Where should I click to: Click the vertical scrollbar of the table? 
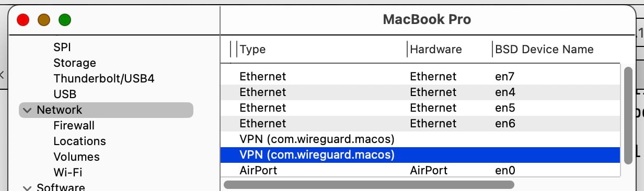(628, 115)
